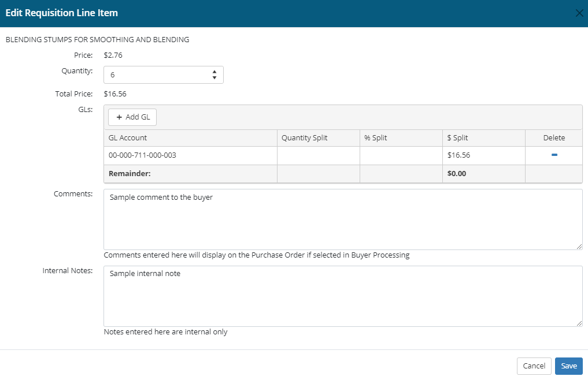This screenshot has width=588, height=380.
Task: Grab the Comments box resize handle
Action: pos(579,247)
